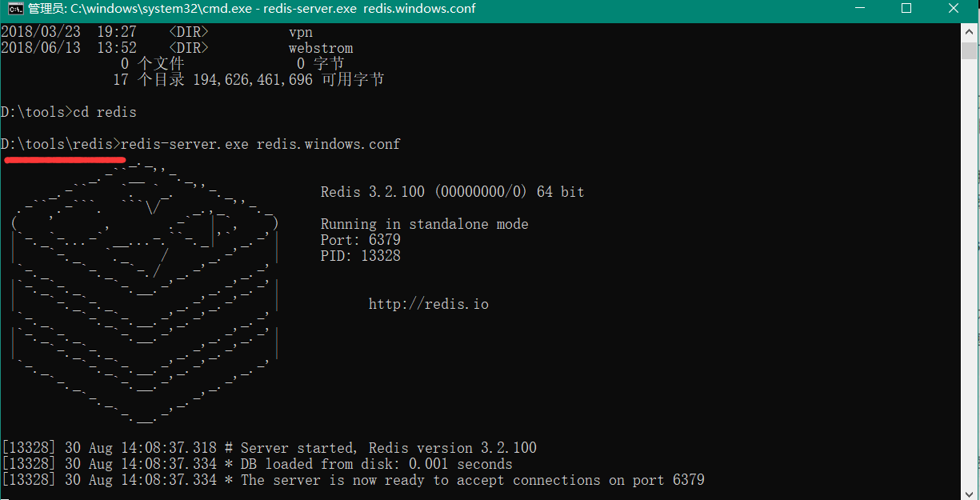The height and width of the screenshot is (500, 980).
Task: Click the cmd icon in title bar
Action: point(14,9)
